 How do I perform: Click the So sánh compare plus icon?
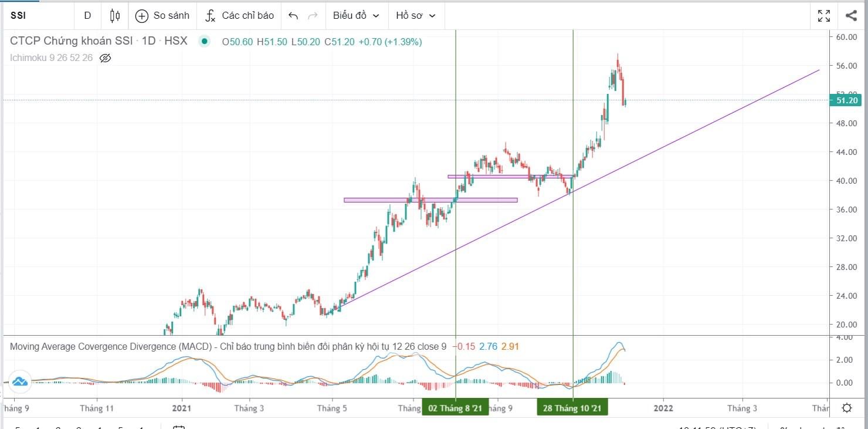pyautogui.click(x=141, y=16)
